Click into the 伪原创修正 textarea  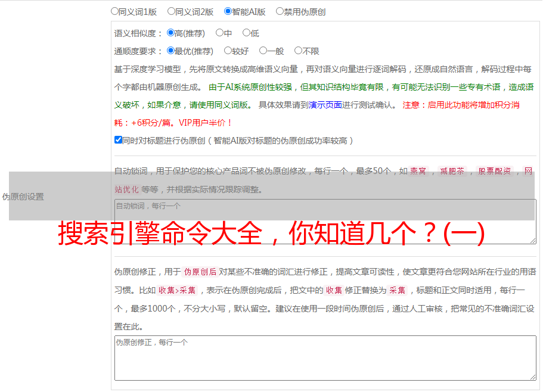pyautogui.click(x=325, y=358)
